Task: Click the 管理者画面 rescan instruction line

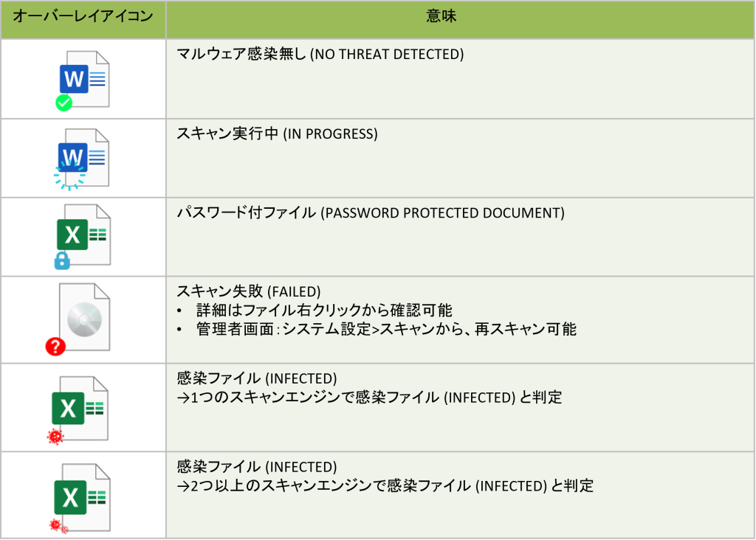Action: 385,329
